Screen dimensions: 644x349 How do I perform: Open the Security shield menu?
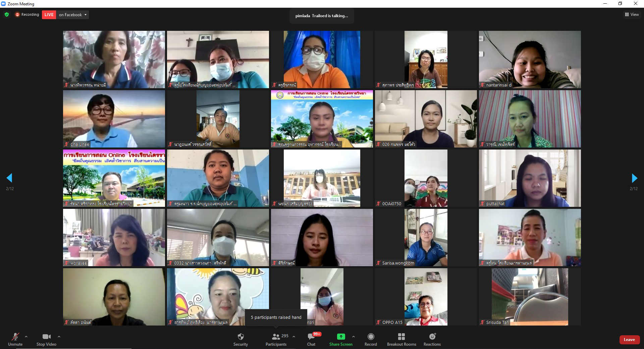(240, 339)
